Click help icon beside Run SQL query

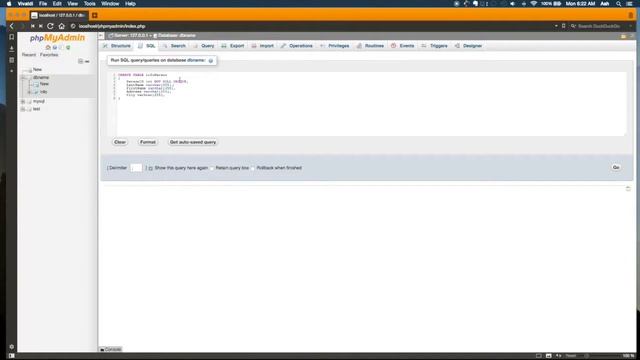211,60
